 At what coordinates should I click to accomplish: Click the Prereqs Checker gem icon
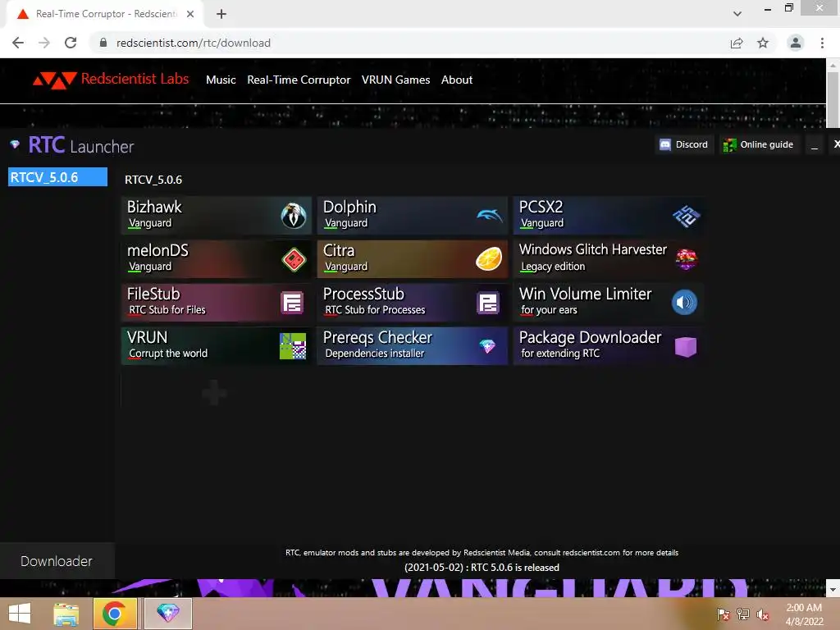(487, 347)
